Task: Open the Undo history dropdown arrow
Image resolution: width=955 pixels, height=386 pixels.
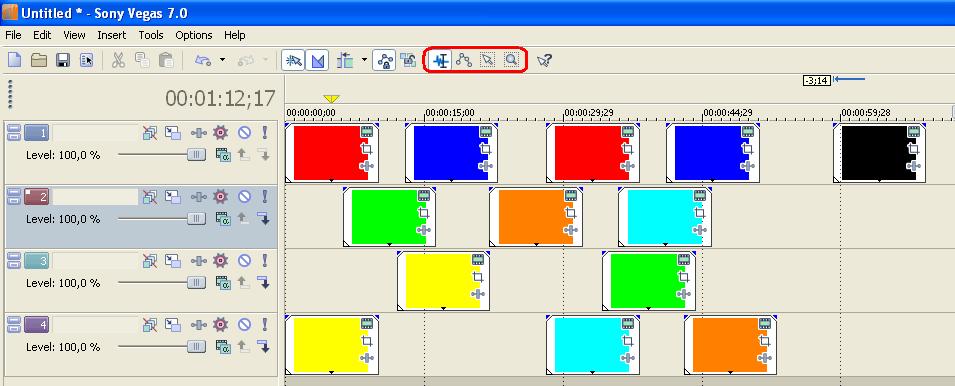Action: pyautogui.click(x=222, y=60)
